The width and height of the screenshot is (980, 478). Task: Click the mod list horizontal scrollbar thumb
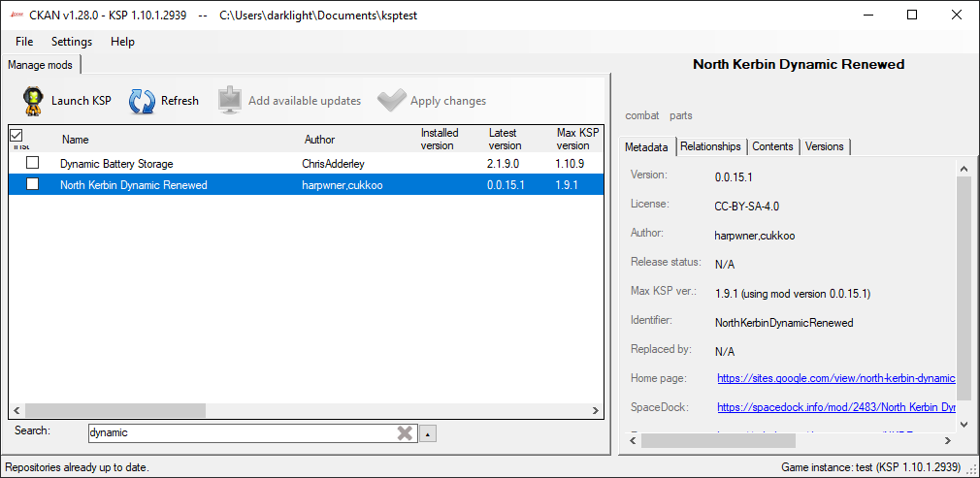[115, 410]
